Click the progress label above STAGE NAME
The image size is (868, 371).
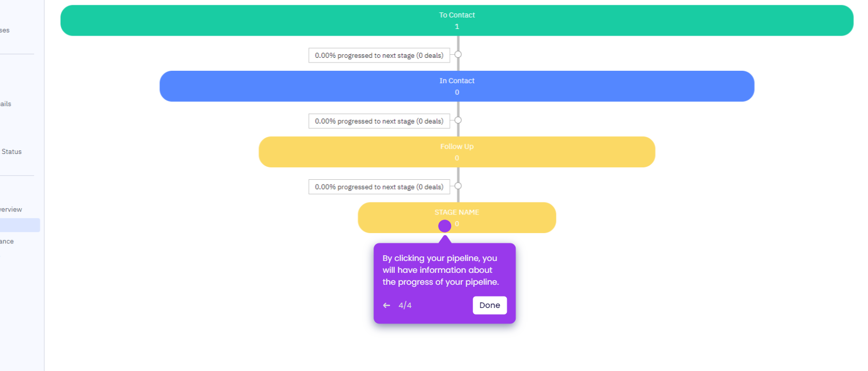click(x=379, y=187)
